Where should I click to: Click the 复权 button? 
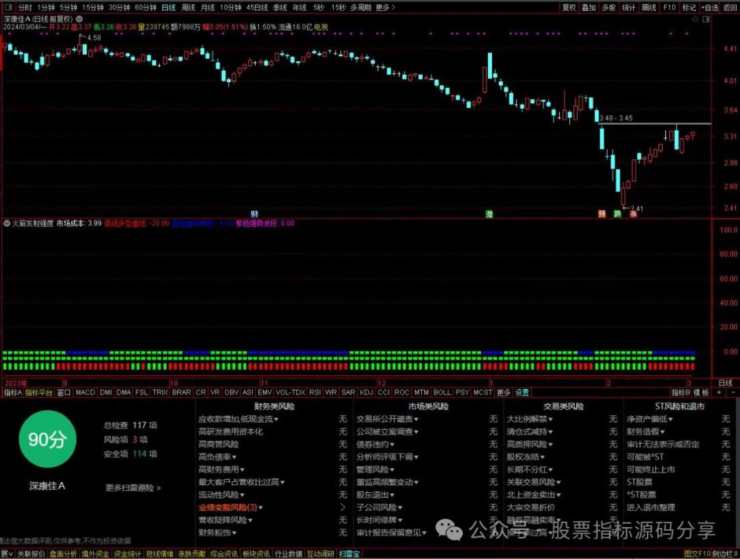tap(569, 8)
